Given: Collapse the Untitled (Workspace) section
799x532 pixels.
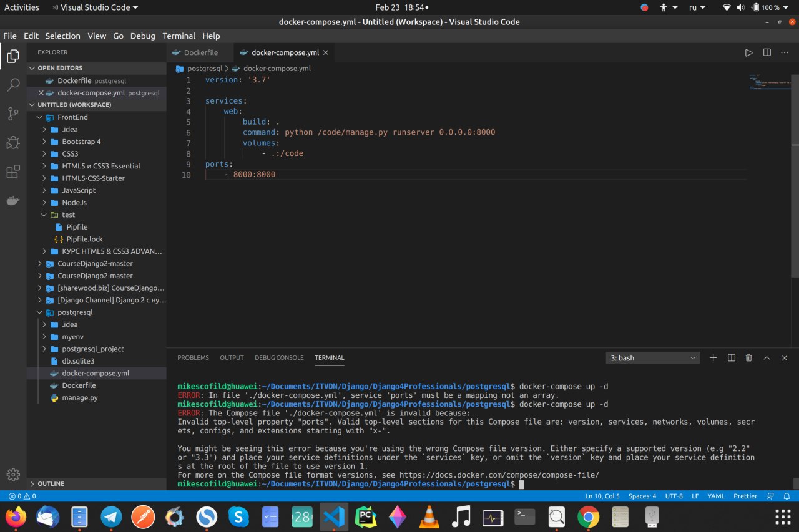Looking at the screenshot, I should pyautogui.click(x=97, y=105).
